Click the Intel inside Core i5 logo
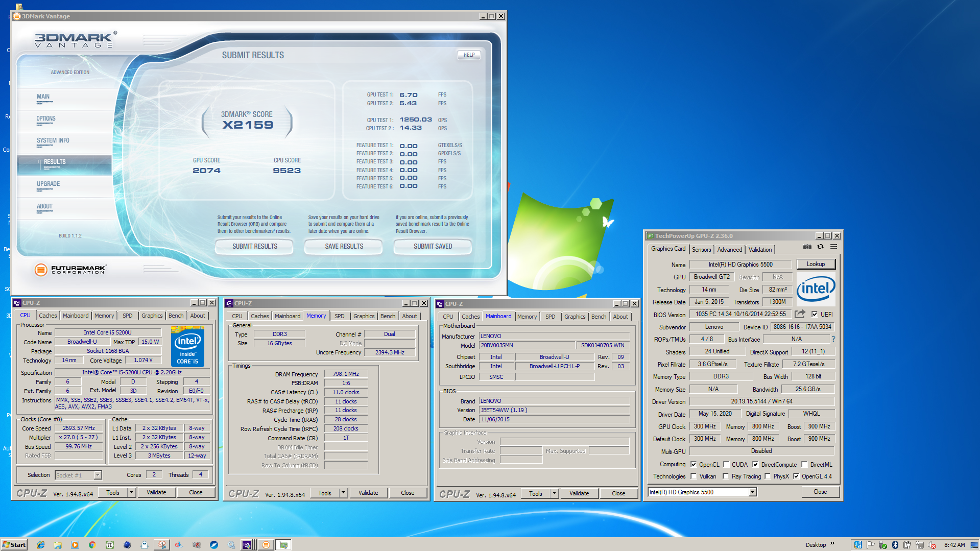 pyautogui.click(x=187, y=347)
